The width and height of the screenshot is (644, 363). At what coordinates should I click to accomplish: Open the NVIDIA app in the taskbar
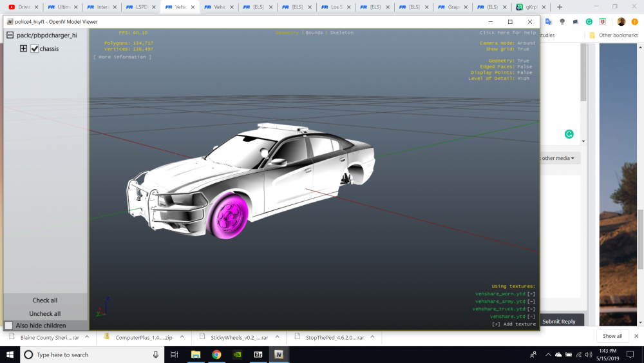pos(238,355)
